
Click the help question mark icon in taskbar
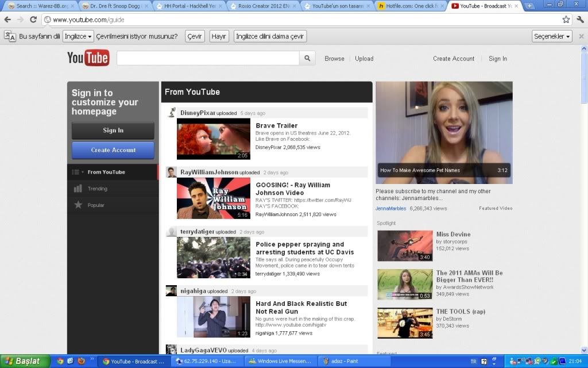coord(483,361)
